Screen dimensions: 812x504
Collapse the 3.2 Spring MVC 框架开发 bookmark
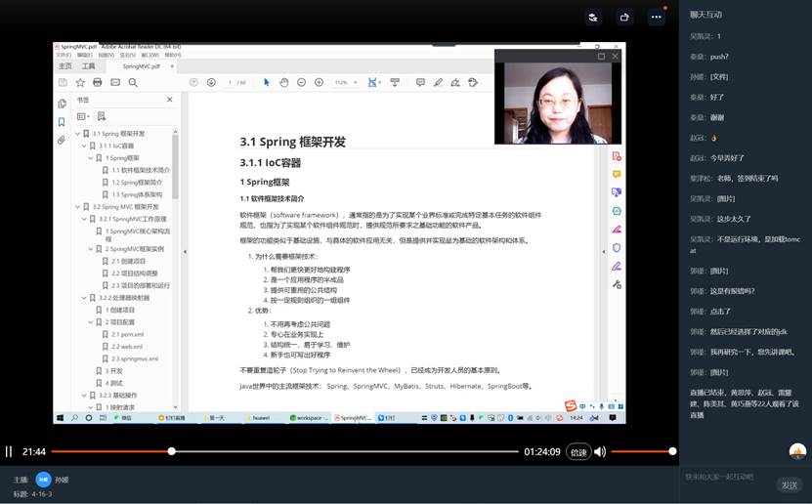[x=77, y=207]
